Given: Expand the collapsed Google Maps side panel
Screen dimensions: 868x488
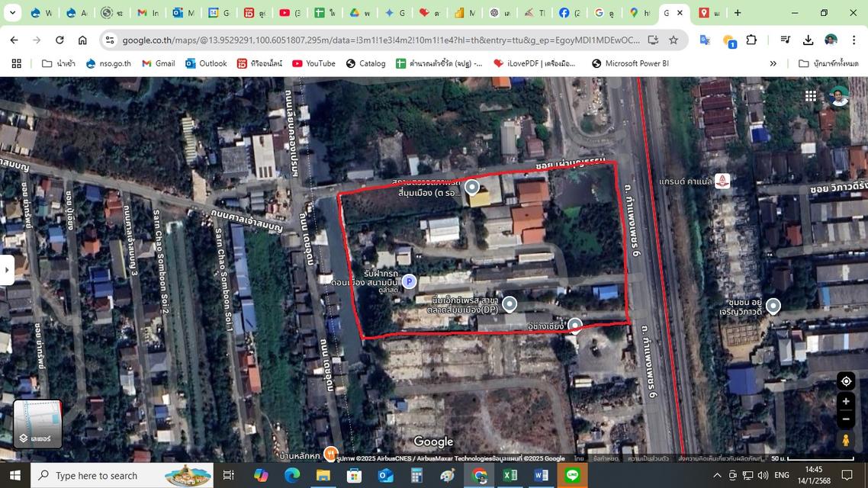Looking at the screenshot, I should pyautogui.click(x=6, y=270).
